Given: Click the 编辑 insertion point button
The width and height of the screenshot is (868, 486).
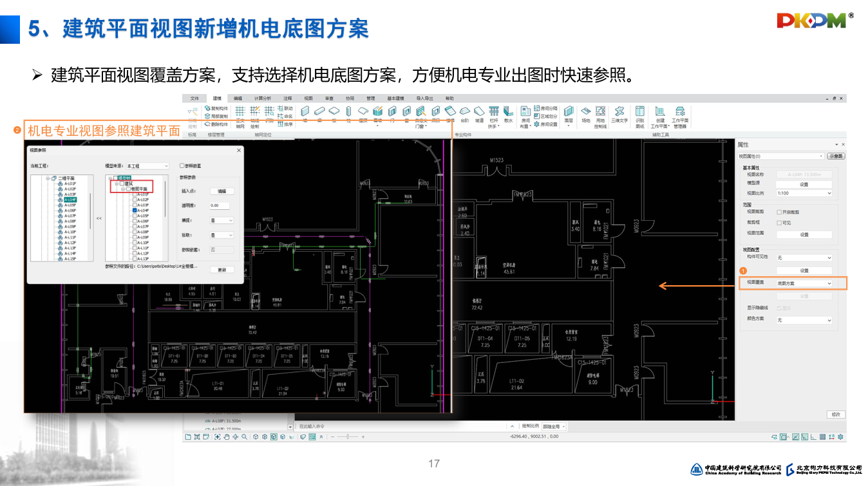Looking at the screenshot, I should [222, 191].
